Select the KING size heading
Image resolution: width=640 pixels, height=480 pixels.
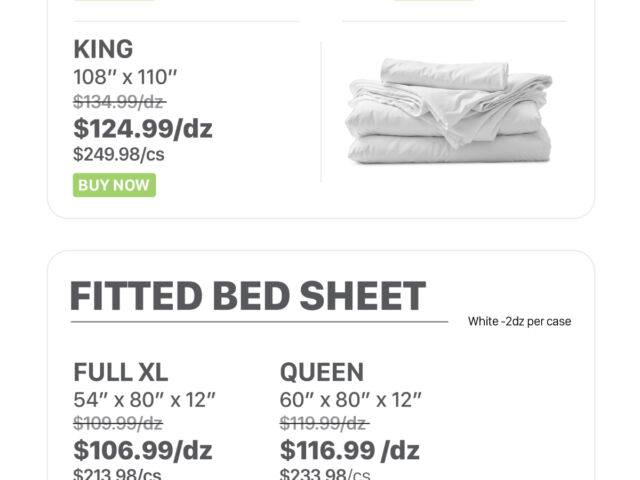point(103,50)
